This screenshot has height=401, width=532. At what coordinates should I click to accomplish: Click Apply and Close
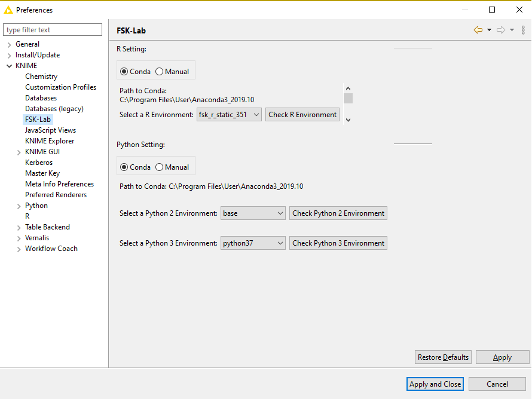435,384
